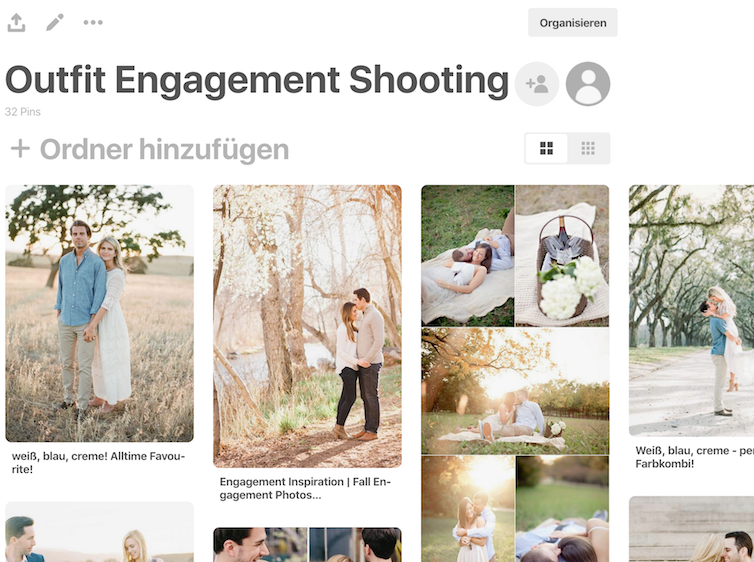Open the bottom-left partially visible couple pin
Image resolution: width=754 pixels, height=562 pixels.
pyautogui.click(x=100, y=534)
